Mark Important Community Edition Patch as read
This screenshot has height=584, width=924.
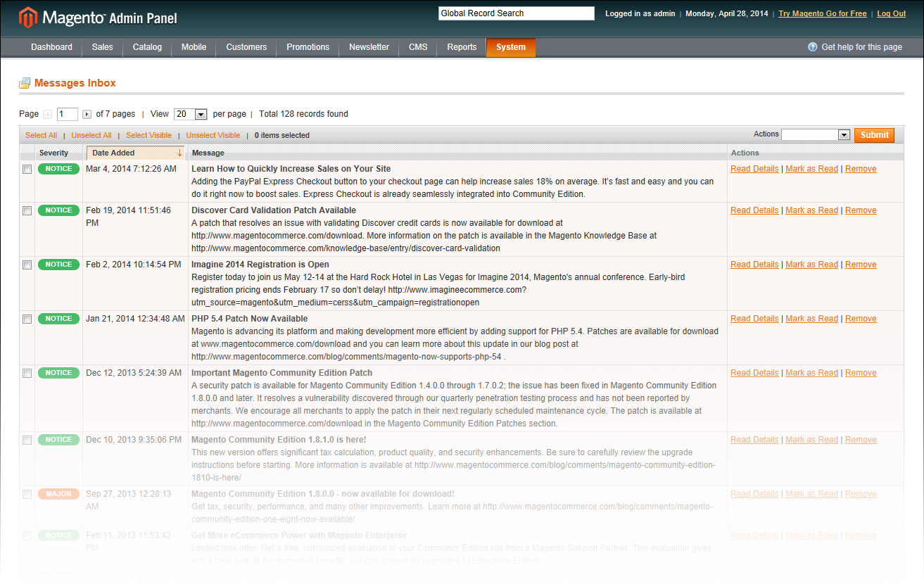[x=811, y=373]
